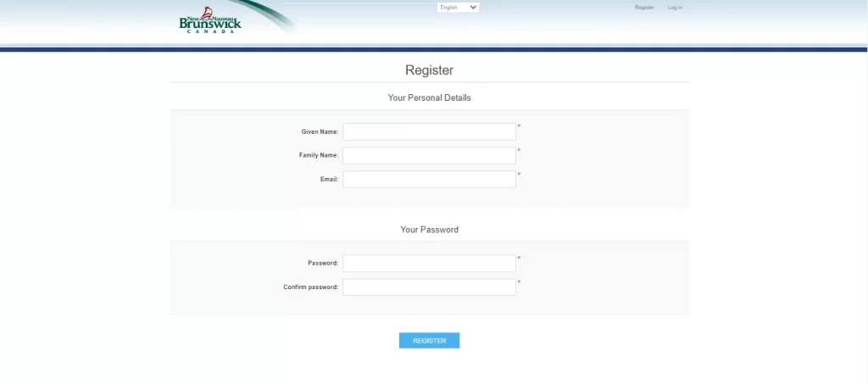Click the large Register page heading
Screen dimensions: 868x384
(429, 70)
